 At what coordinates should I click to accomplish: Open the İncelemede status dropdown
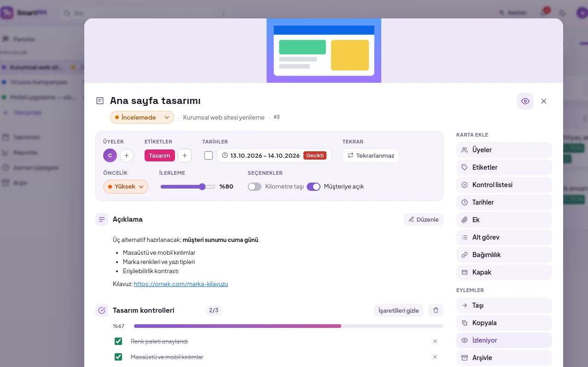click(x=142, y=117)
